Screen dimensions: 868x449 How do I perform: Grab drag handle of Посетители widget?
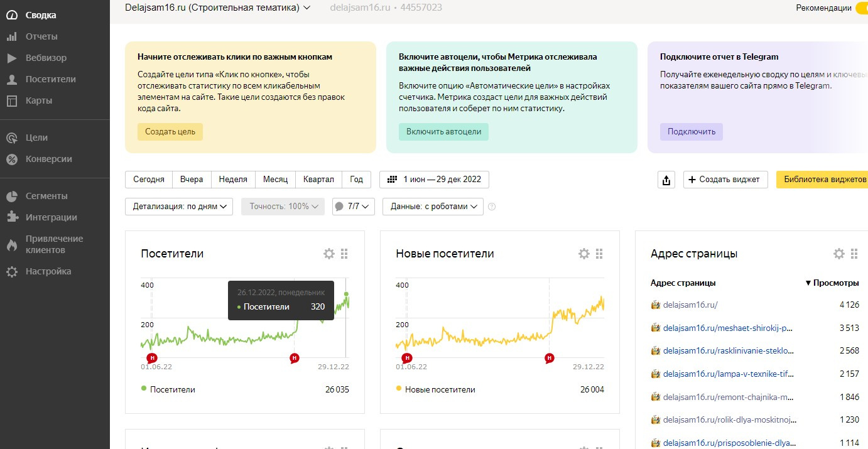[x=344, y=254]
